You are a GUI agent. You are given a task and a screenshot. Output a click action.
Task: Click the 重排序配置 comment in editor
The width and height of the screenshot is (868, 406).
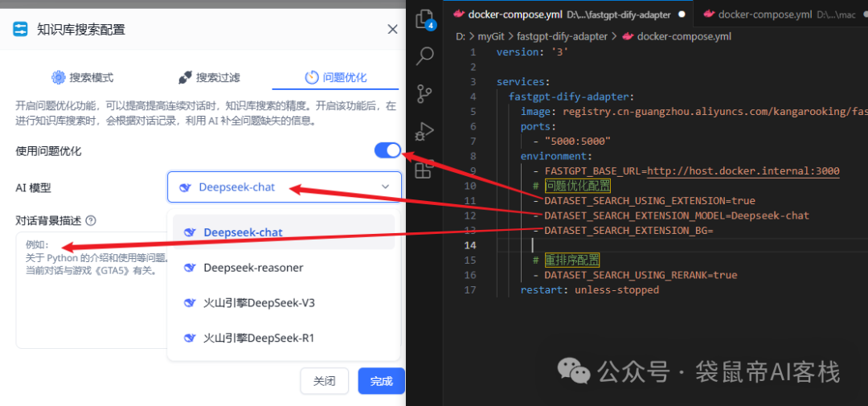(x=572, y=260)
